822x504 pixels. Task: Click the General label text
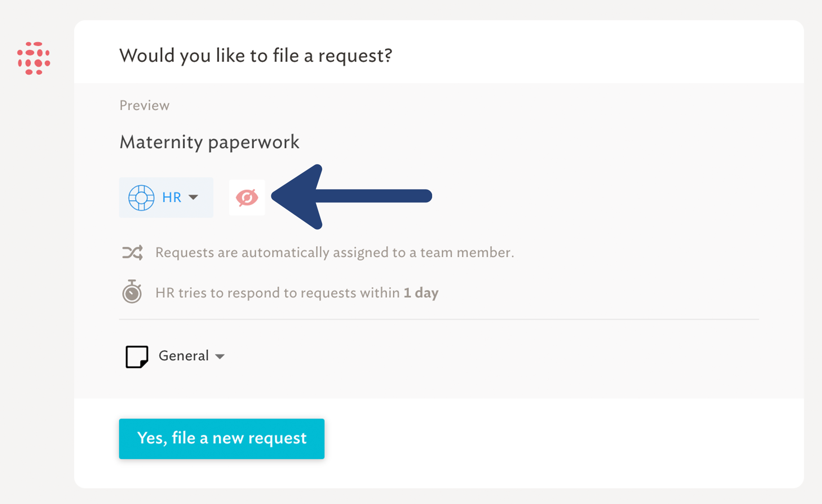184,356
